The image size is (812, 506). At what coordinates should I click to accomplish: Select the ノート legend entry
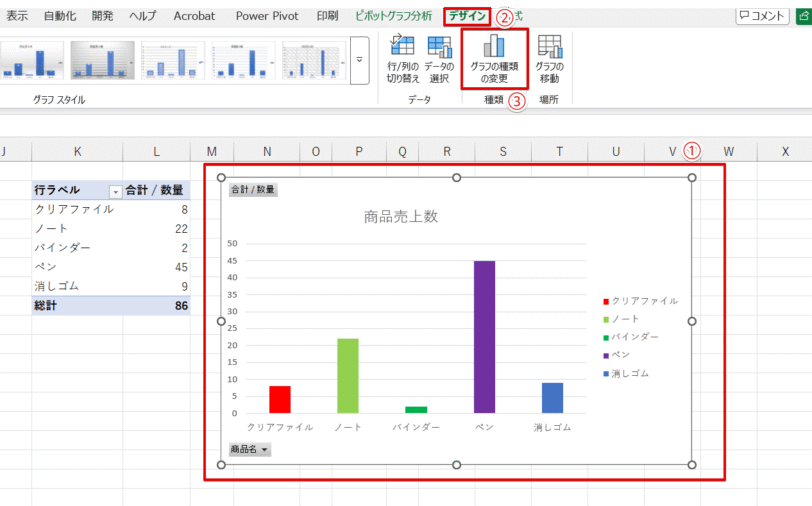pos(621,319)
